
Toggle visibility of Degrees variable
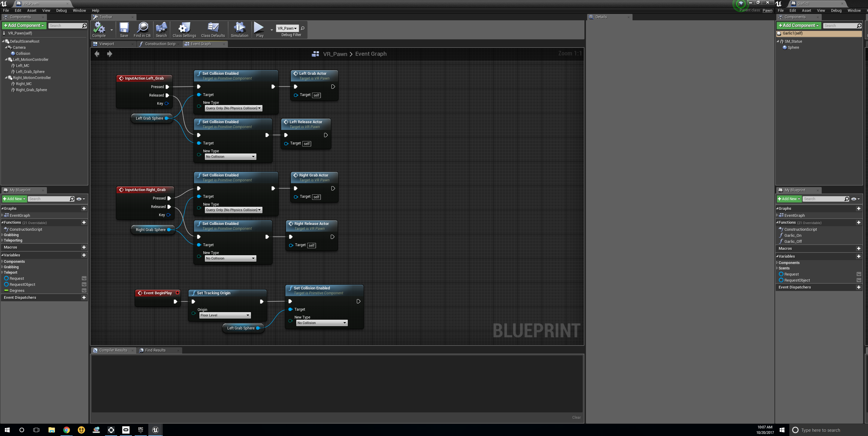(x=84, y=291)
